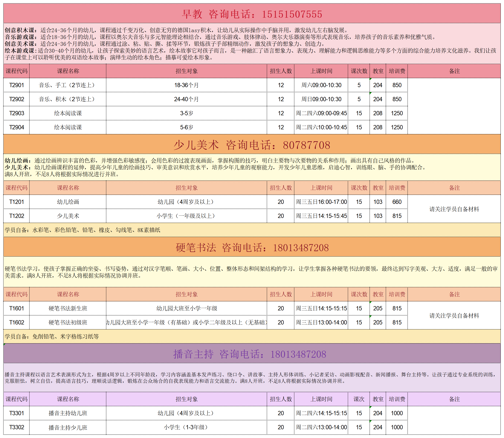Click the 660 training fee cell
The width and height of the screenshot is (504, 438).
pos(397,202)
